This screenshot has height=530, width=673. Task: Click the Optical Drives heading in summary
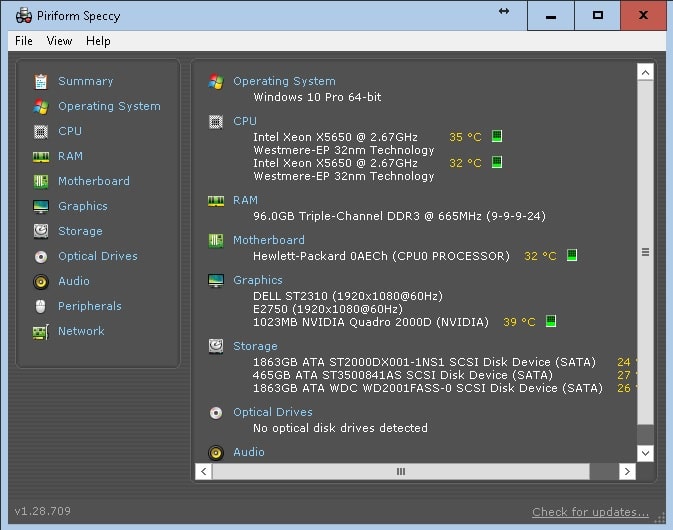[x=273, y=412]
